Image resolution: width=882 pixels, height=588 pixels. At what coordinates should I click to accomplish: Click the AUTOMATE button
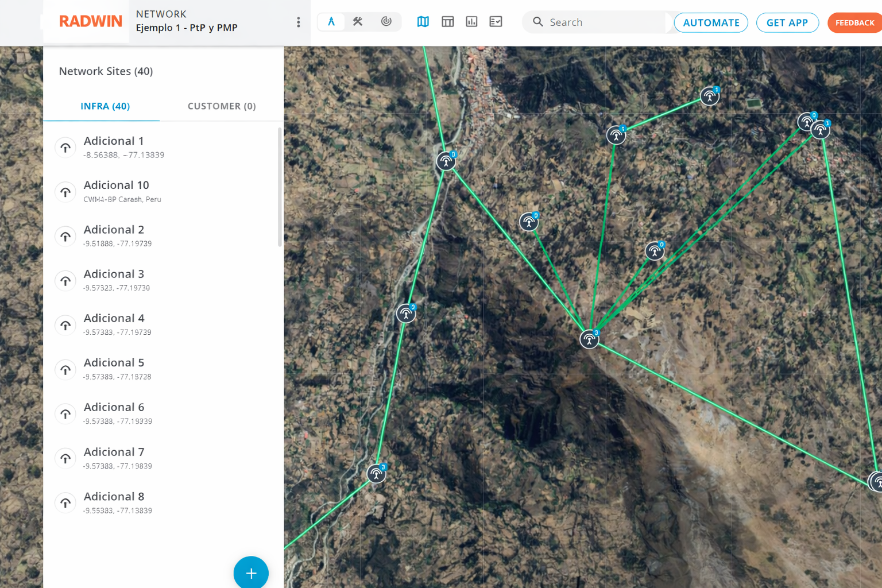coord(710,23)
